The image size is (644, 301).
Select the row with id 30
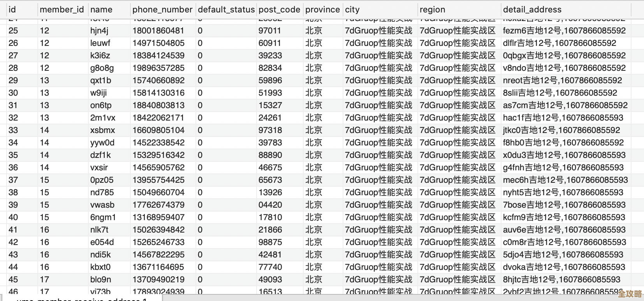(x=13, y=93)
